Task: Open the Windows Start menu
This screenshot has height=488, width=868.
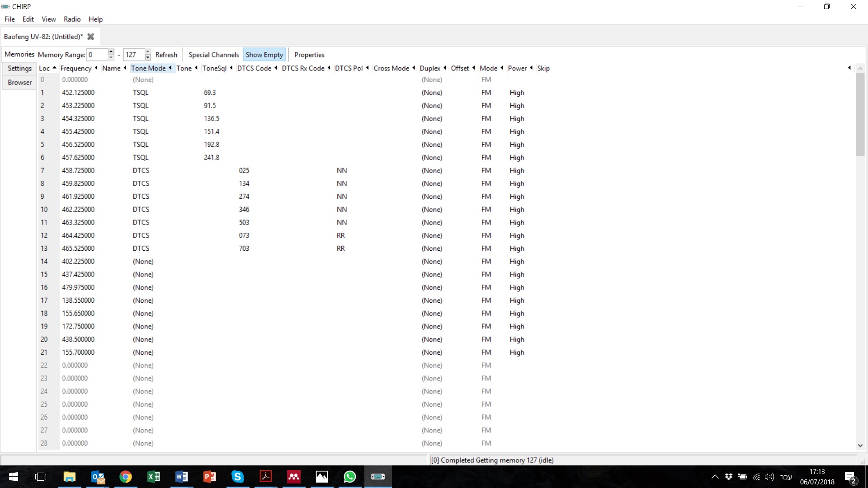Action: pos(14,477)
